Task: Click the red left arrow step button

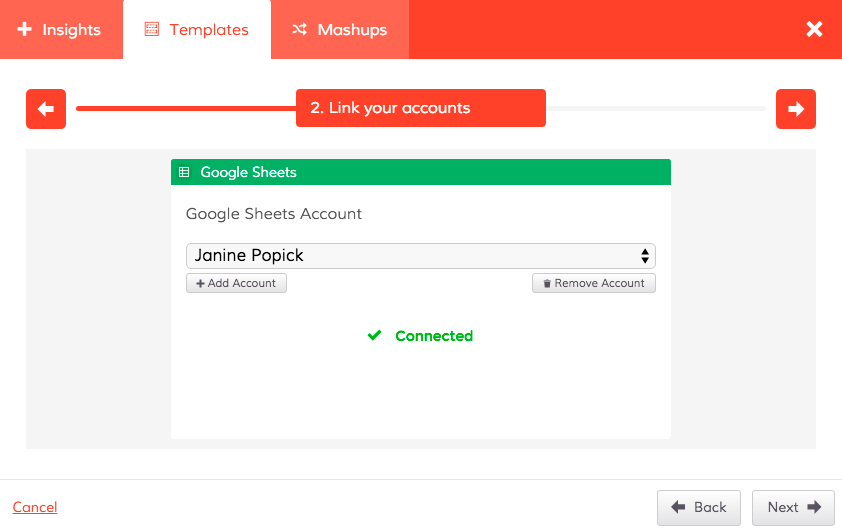Action: 46,109
